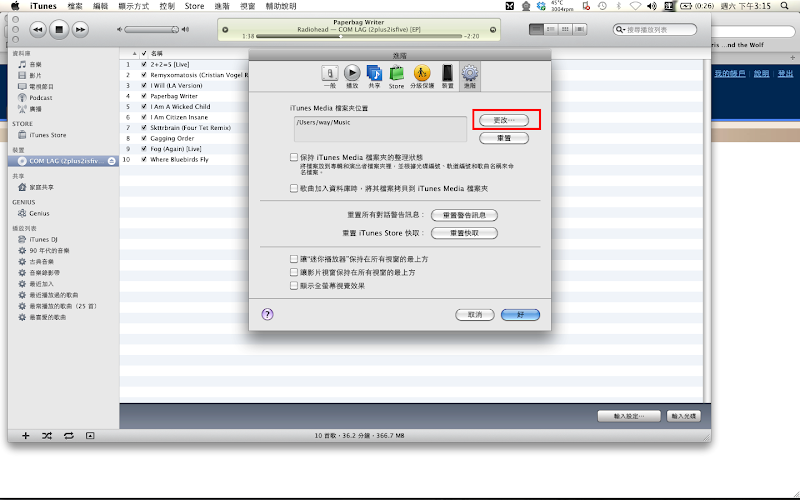Open the 顯示方式 (View) menu

(134, 6)
